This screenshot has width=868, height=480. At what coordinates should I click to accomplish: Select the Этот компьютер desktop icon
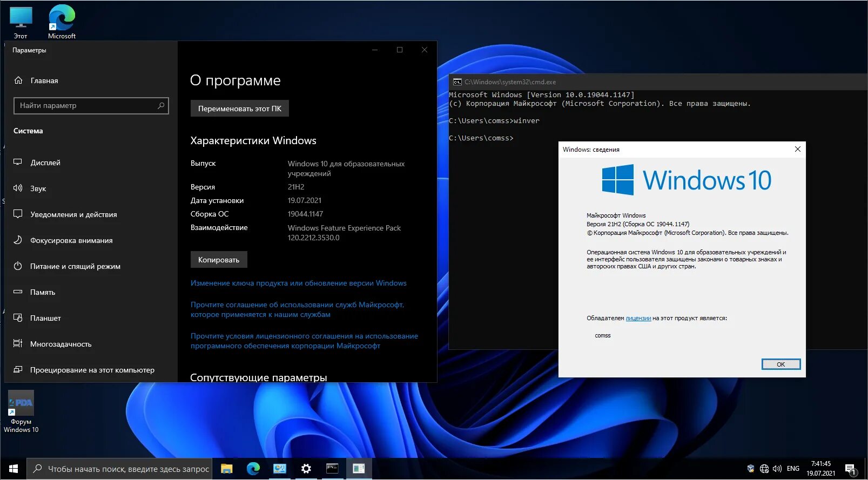pos(21,23)
